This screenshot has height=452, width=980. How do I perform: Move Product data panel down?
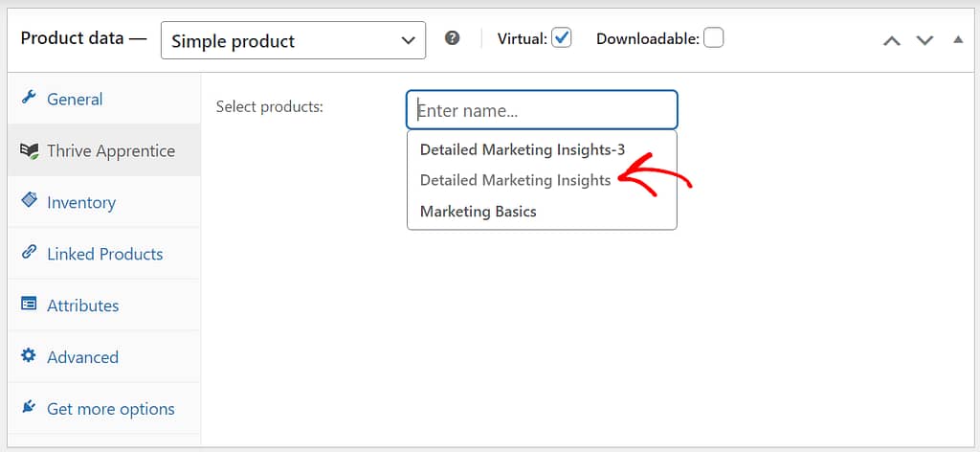point(924,40)
